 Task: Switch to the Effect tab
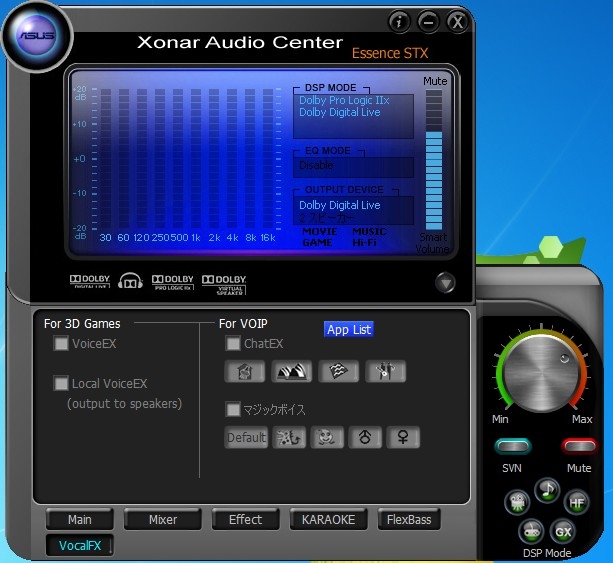click(x=246, y=519)
